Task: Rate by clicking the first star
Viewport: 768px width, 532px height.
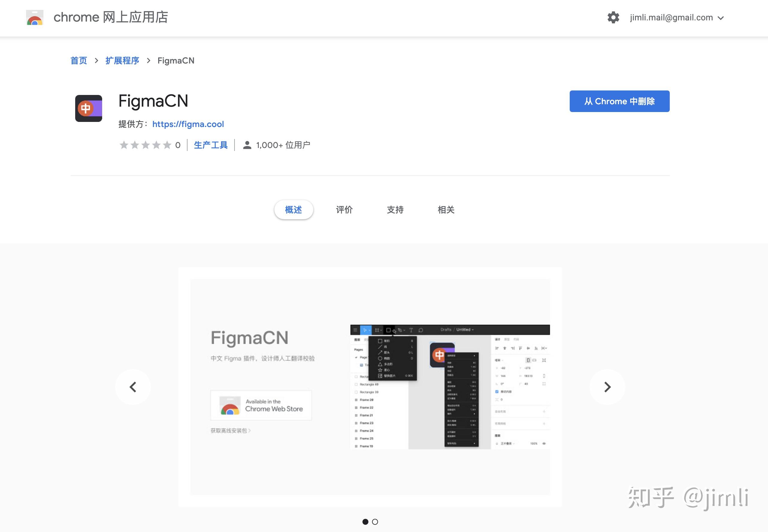Action: tap(124, 145)
